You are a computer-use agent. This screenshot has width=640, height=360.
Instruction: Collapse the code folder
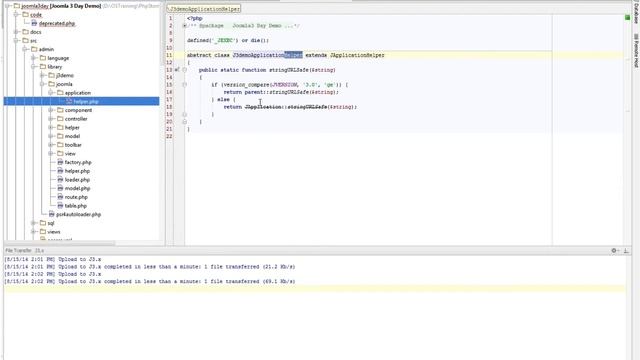click(x=16, y=15)
